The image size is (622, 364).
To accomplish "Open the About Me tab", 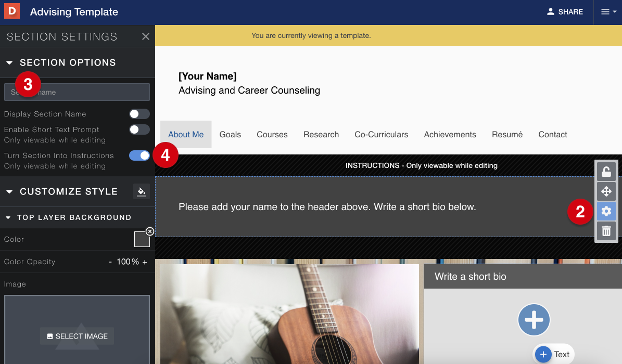I will [186, 134].
